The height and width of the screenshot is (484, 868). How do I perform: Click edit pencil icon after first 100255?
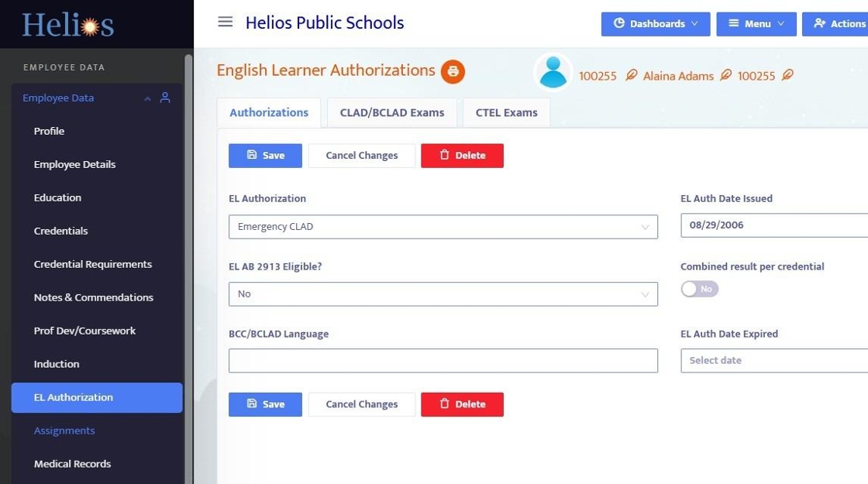click(631, 75)
